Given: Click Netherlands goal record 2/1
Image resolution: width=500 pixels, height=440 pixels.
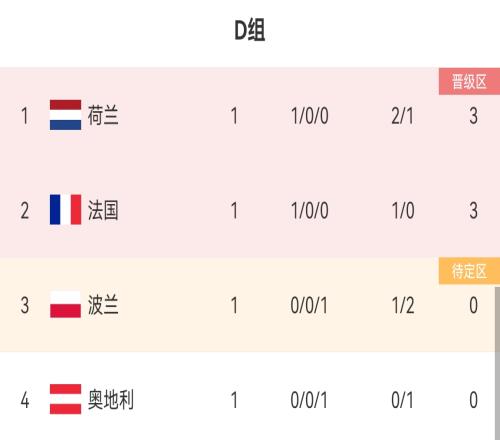Looking at the screenshot, I should tap(402, 116).
